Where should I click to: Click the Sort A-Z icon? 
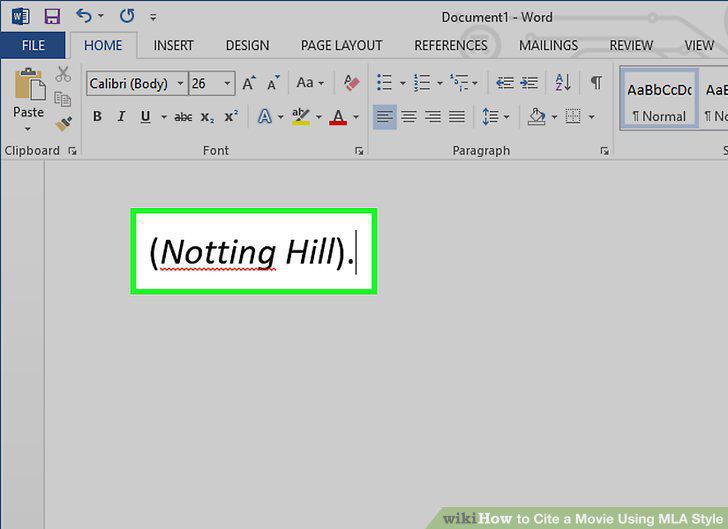[563, 83]
